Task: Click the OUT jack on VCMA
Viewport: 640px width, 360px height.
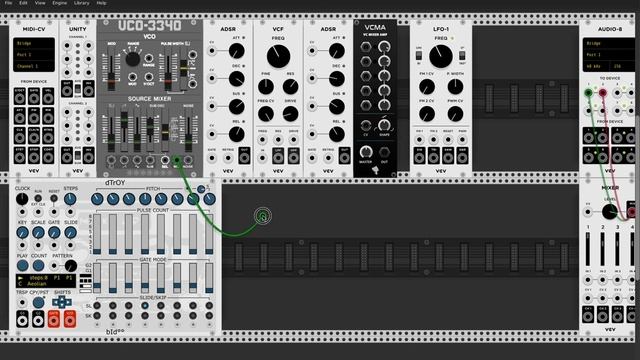Action: [384, 153]
